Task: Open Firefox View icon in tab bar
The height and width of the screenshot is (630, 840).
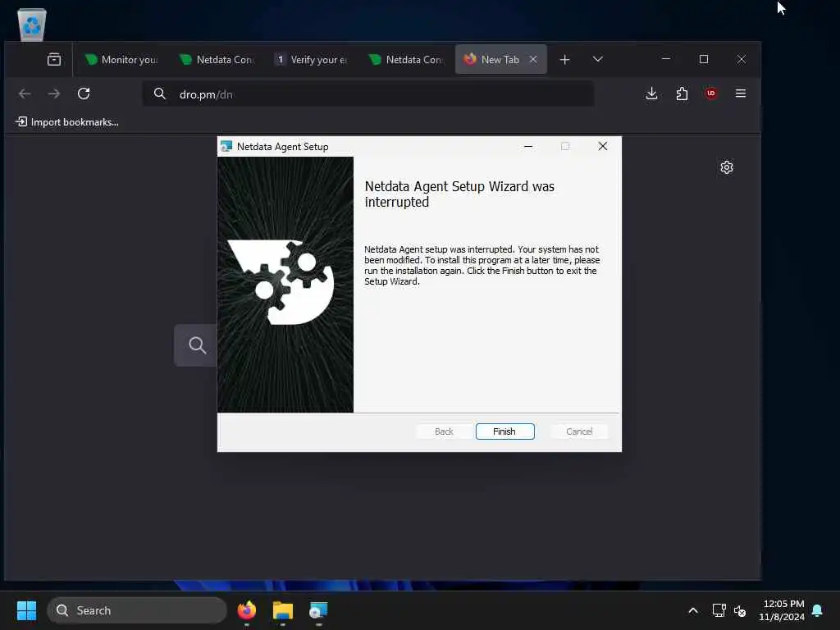Action: coord(54,59)
